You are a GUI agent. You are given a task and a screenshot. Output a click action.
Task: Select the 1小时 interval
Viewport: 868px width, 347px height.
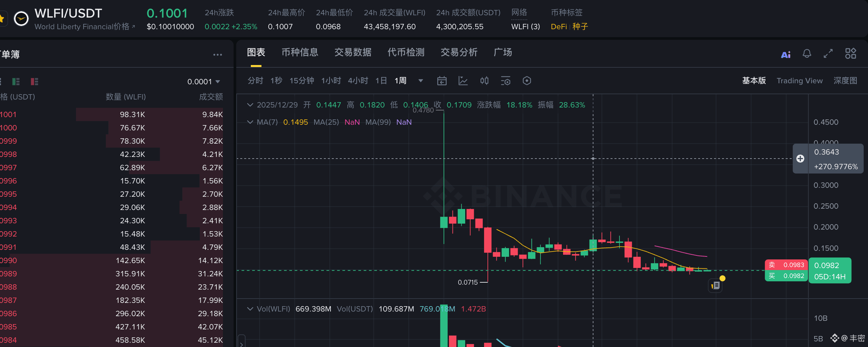331,81
